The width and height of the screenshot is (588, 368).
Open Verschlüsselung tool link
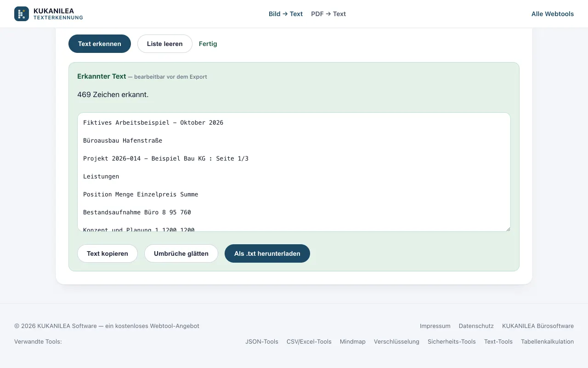(x=396, y=341)
